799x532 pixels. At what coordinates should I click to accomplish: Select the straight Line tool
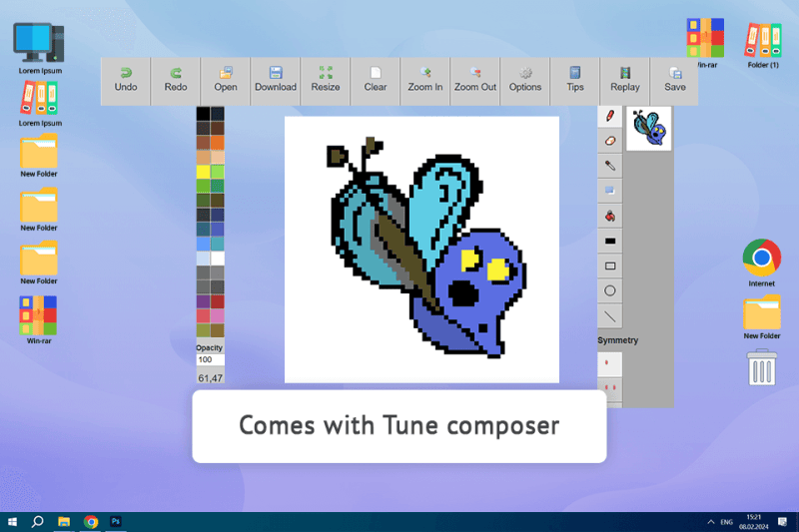pos(610,316)
